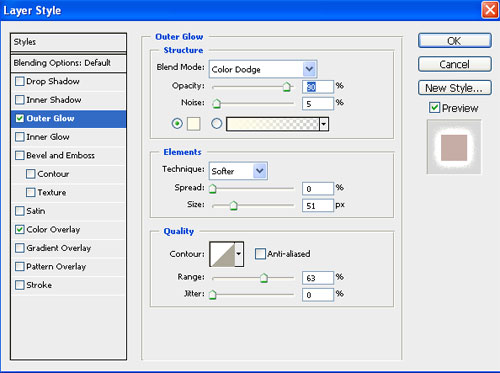Enable the Pattern Overlay checkbox
The image size is (500, 373).
point(20,267)
